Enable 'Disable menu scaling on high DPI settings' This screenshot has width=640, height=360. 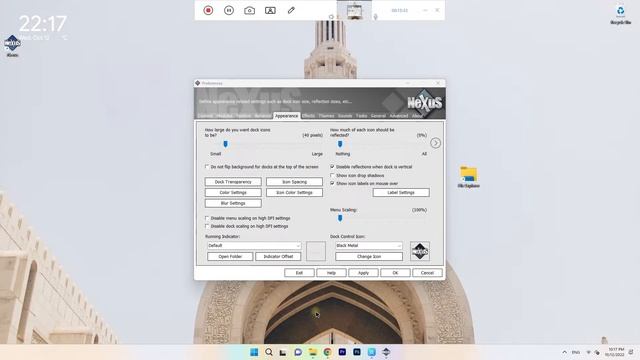point(207,218)
